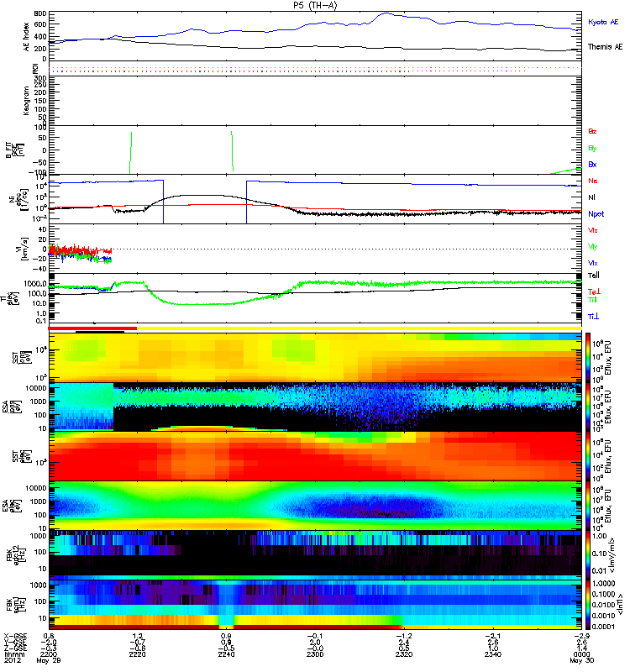Click the nT magnetic field color bar
This screenshot has height=672, width=630.
click(x=587, y=604)
